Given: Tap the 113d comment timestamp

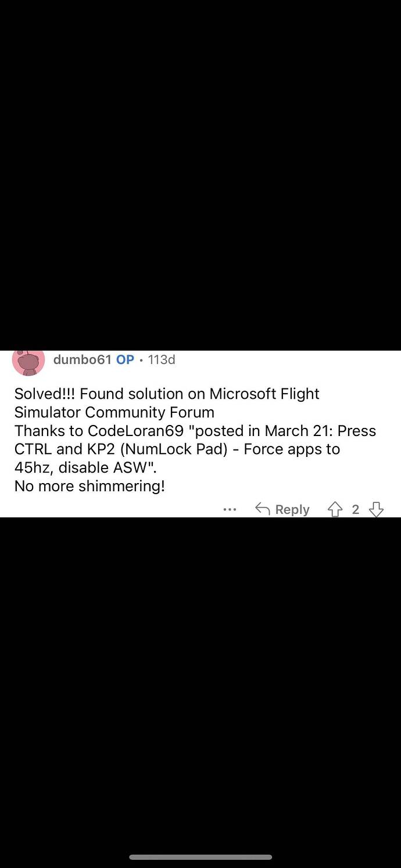Looking at the screenshot, I should 162,360.
